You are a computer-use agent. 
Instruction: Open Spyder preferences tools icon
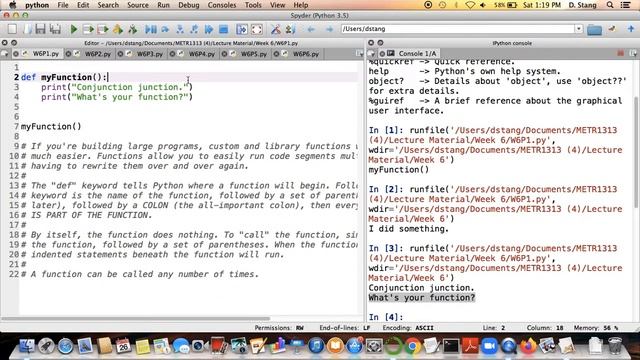(276, 29)
